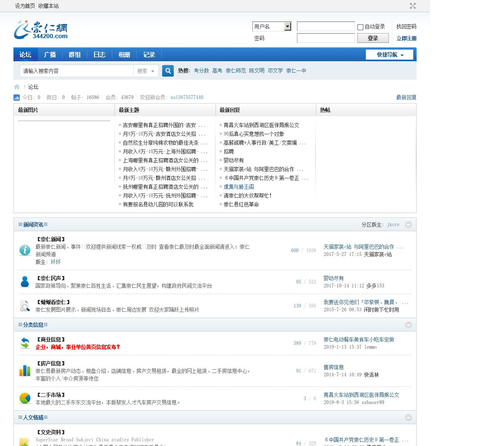Click the fullscreen toggle icon at top right
This screenshot has width=504, height=446.
click(x=412, y=6)
